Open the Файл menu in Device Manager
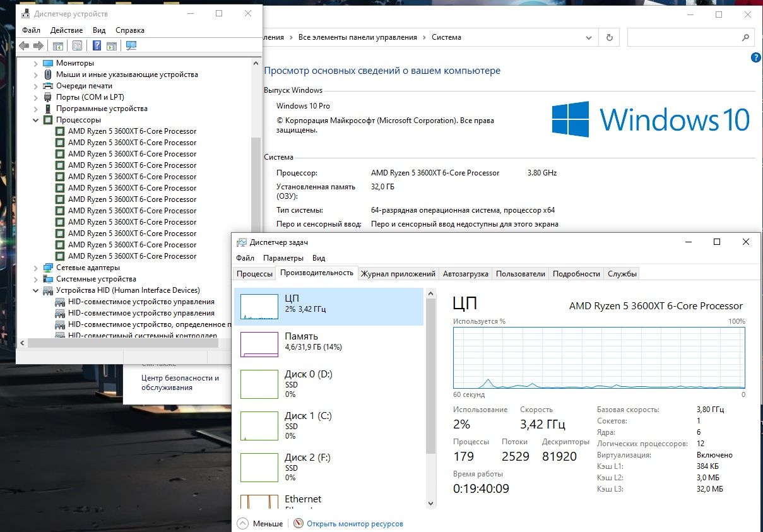The height and width of the screenshot is (532, 763). point(31,30)
